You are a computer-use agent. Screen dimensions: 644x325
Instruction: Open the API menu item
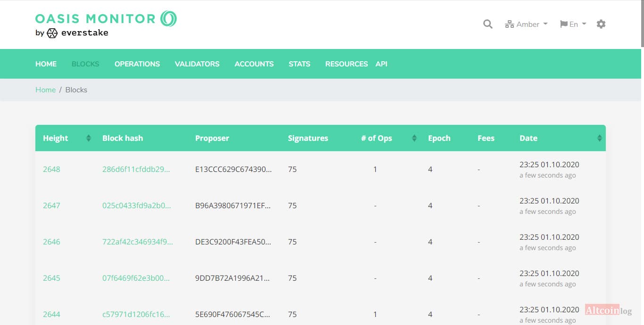(x=381, y=64)
